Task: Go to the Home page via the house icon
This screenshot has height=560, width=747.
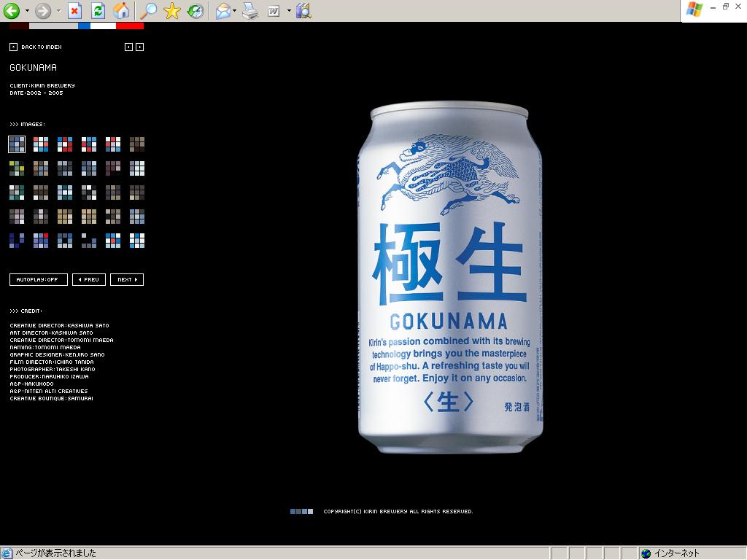Action: pos(122,10)
